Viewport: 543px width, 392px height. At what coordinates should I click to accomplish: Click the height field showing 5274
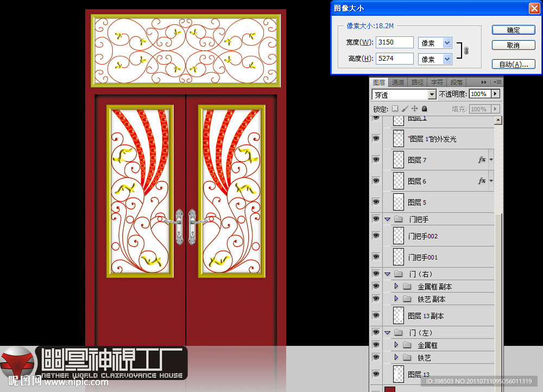tap(394, 59)
